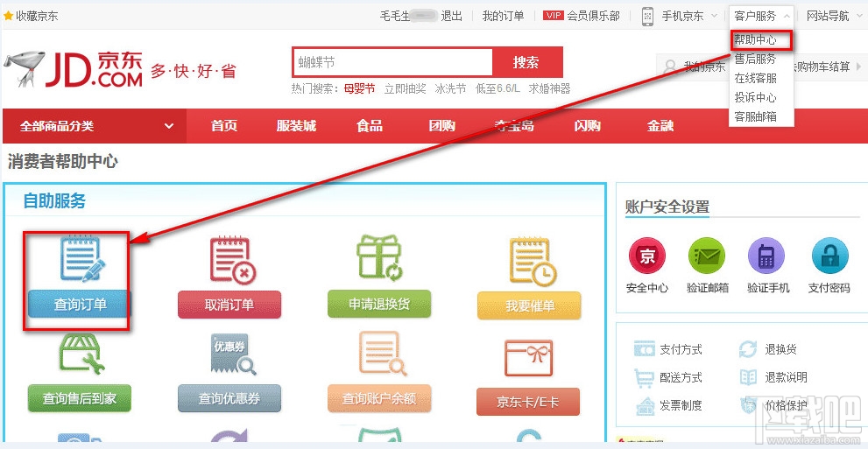The width and height of the screenshot is (868, 449).
Task: Click the blue 查询订单 button
Action: point(80,304)
